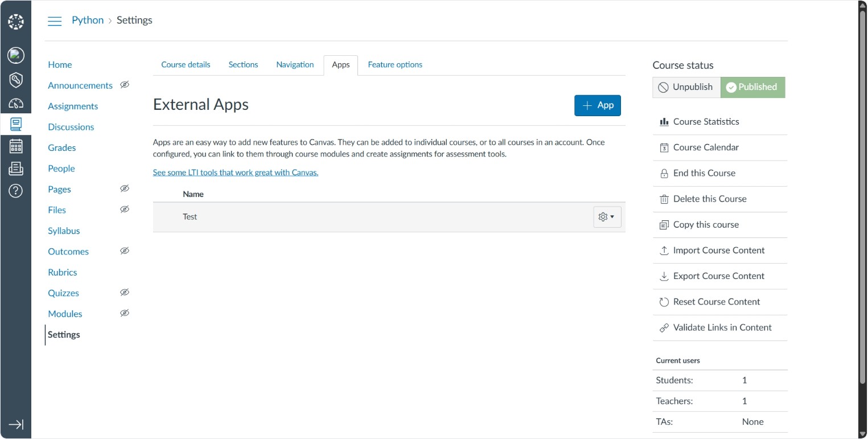The image size is (868, 439).
Task: Click the Course Statistics bar chart icon
Action: click(664, 122)
